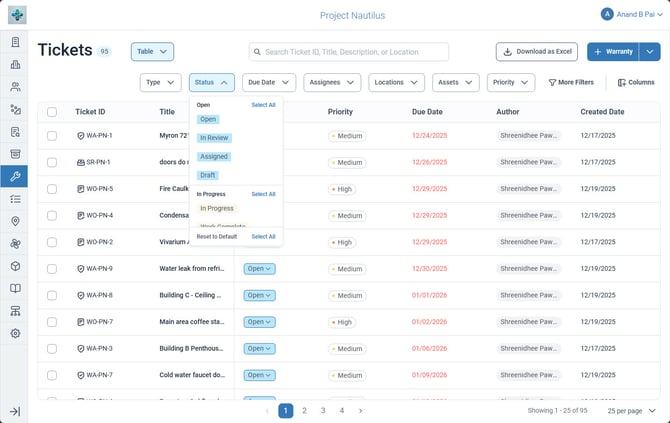
Task: Click Reset to Default in status filter
Action: click(217, 236)
